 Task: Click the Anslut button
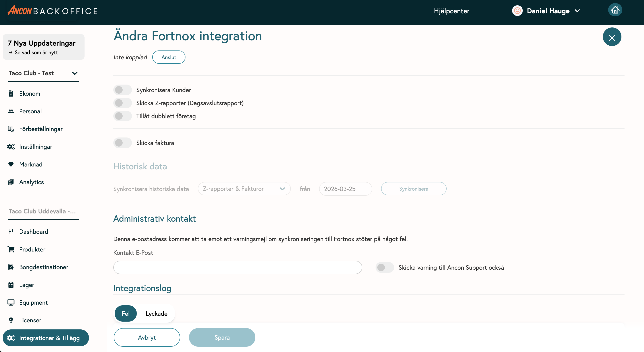pyautogui.click(x=169, y=57)
